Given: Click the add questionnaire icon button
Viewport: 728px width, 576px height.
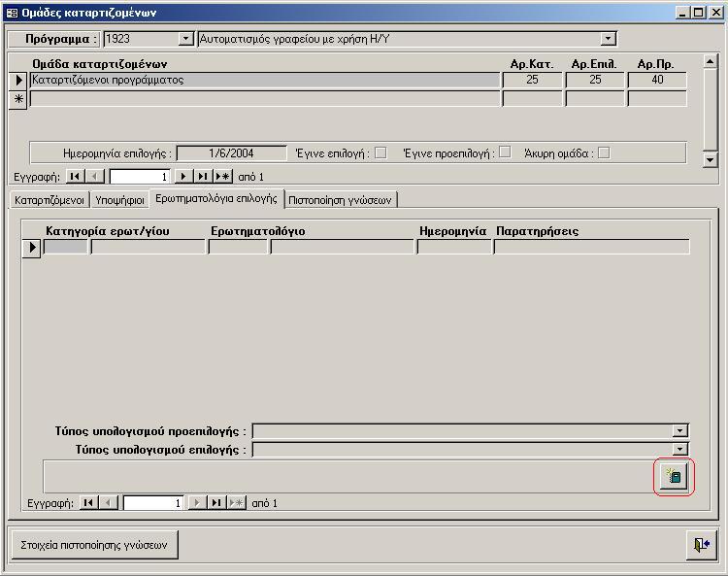Looking at the screenshot, I should [674, 476].
